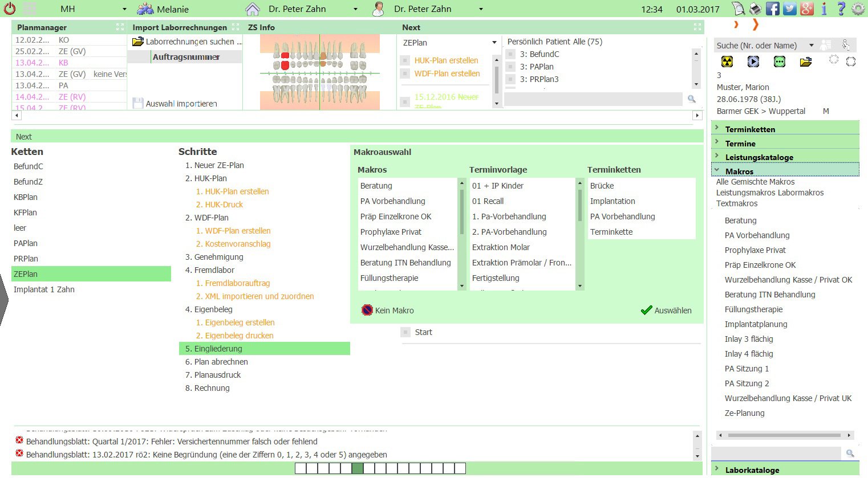Click the yellow open-folder icon above patient number

coord(806,62)
